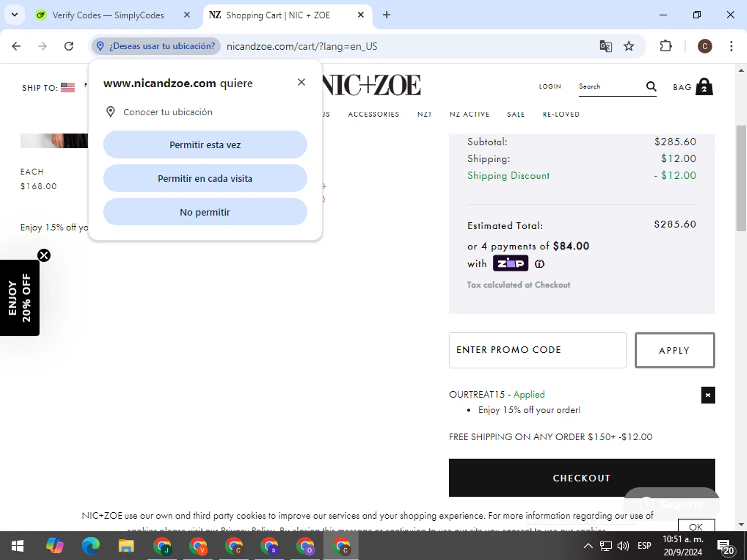Open a new browser tab
Screen dimensions: 747x560
[x=387, y=15]
